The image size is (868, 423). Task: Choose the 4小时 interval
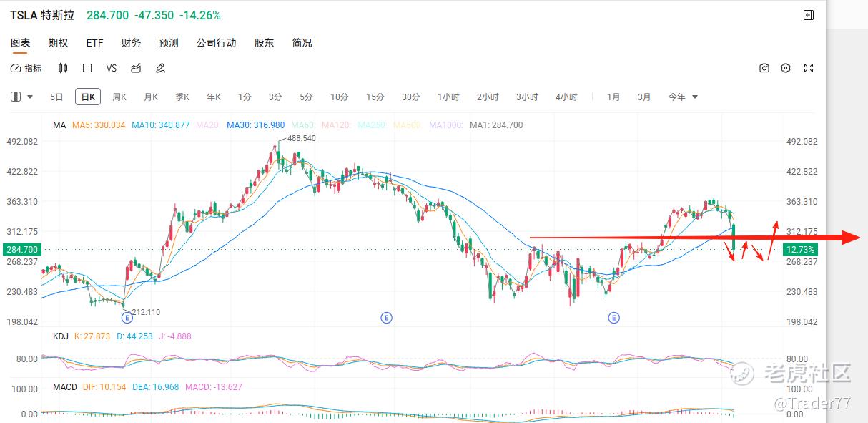tap(566, 97)
